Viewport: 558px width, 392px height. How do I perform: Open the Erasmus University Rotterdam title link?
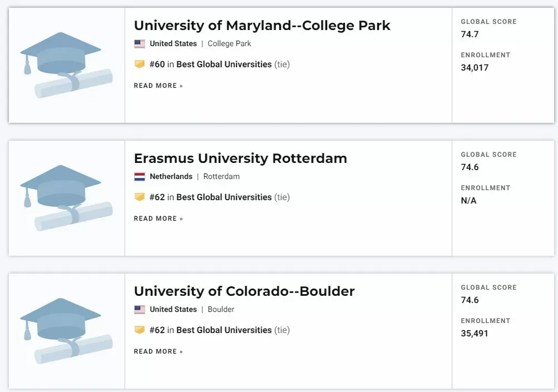[x=240, y=158]
